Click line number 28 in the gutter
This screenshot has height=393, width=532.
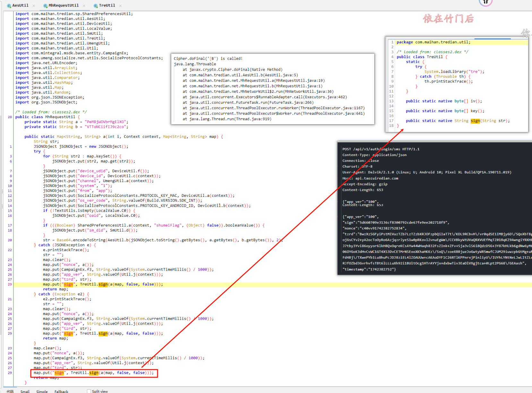tap(10, 117)
